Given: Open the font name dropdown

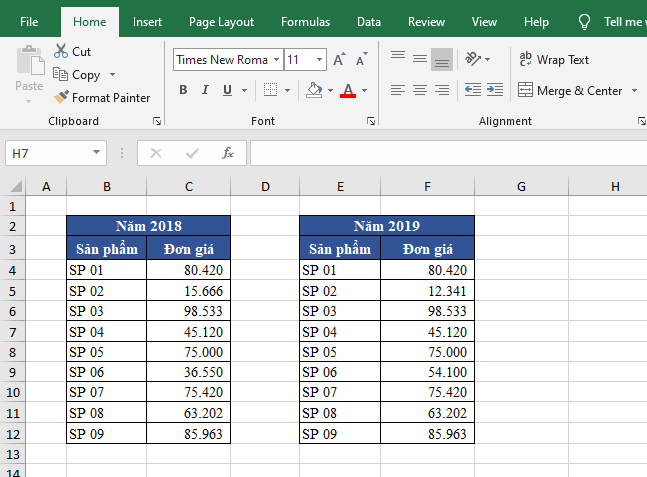Looking at the screenshot, I should point(276,60).
